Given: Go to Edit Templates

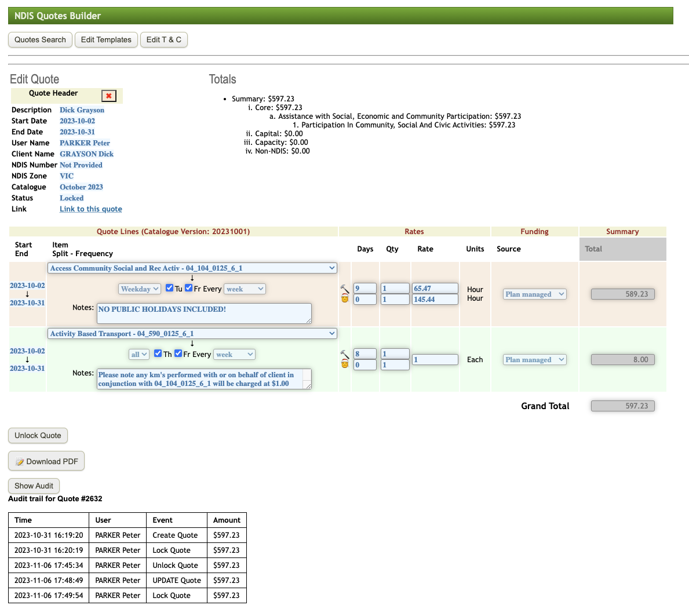Looking at the screenshot, I should tap(106, 40).
